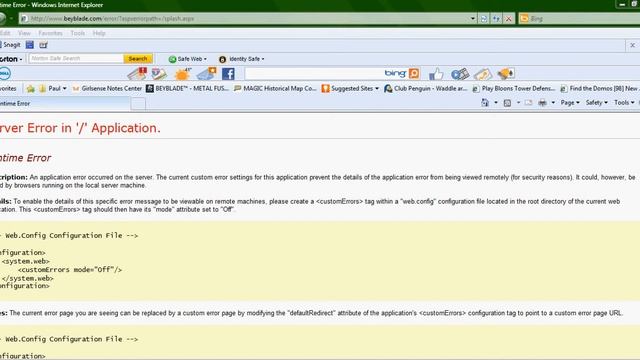Open the Help menu
The height and width of the screenshot is (360, 640).
coord(99,33)
